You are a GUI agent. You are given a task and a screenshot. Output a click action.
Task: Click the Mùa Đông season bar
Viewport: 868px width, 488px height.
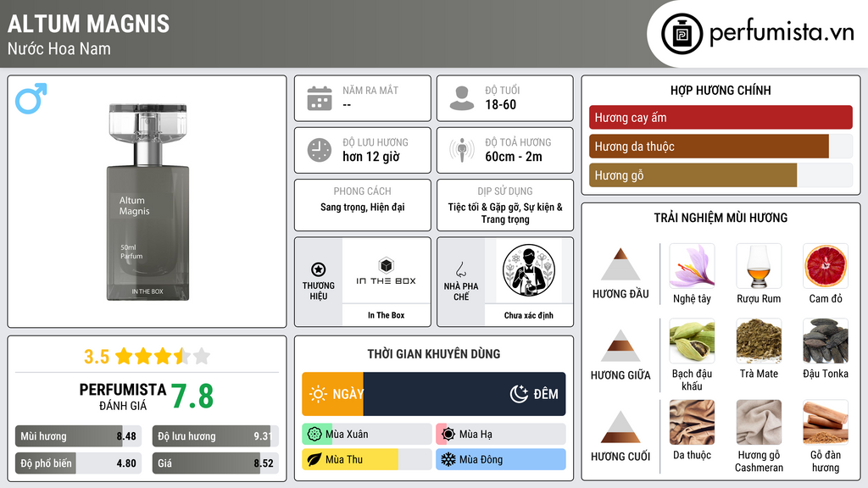coord(501,459)
